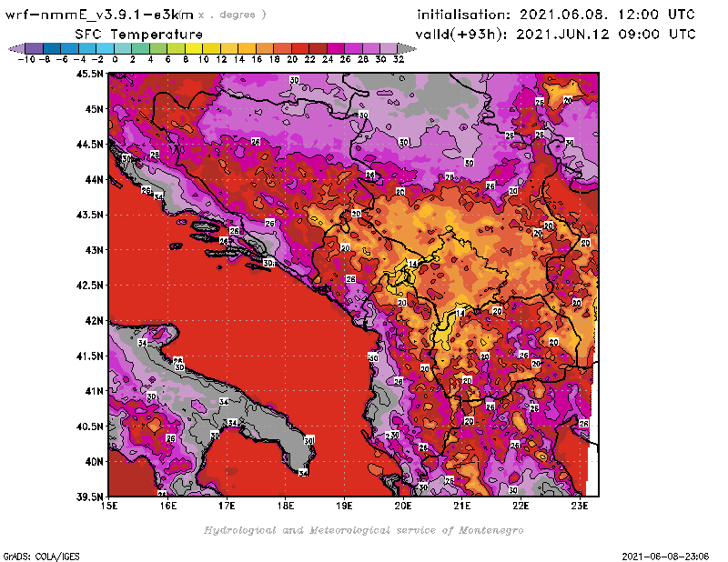Click the 2021-06-08-23:06 timestamp
728x562 pixels.
[x=665, y=557]
